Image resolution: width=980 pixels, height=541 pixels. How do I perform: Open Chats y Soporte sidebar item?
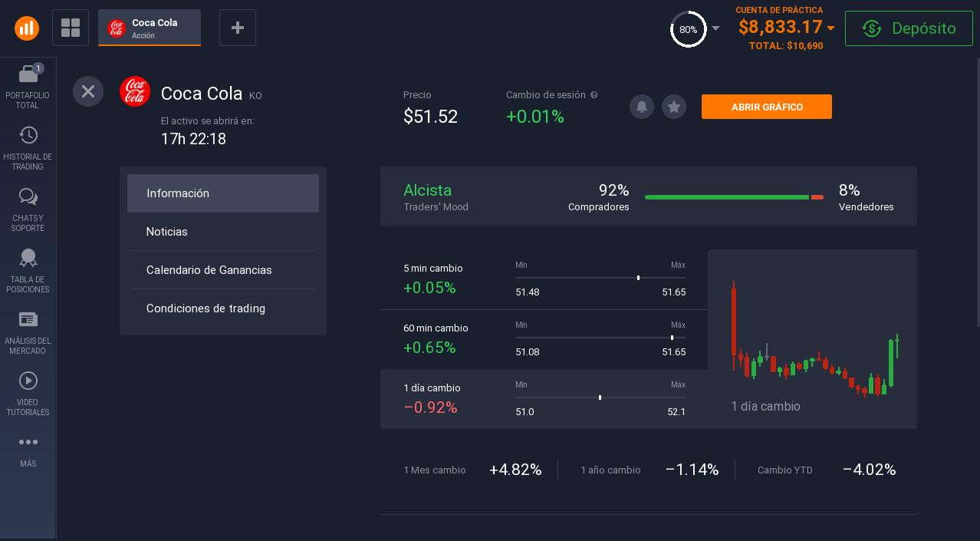(x=28, y=209)
